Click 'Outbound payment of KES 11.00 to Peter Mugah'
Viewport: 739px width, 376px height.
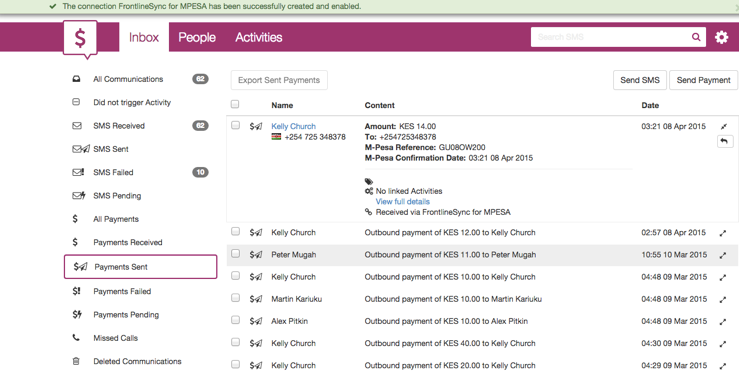(x=450, y=255)
